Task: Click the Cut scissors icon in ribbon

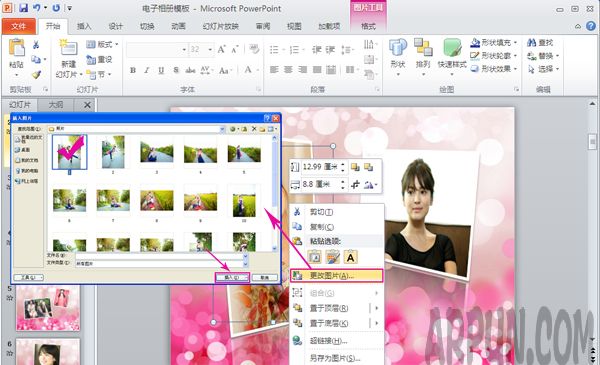Action: pos(36,45)
